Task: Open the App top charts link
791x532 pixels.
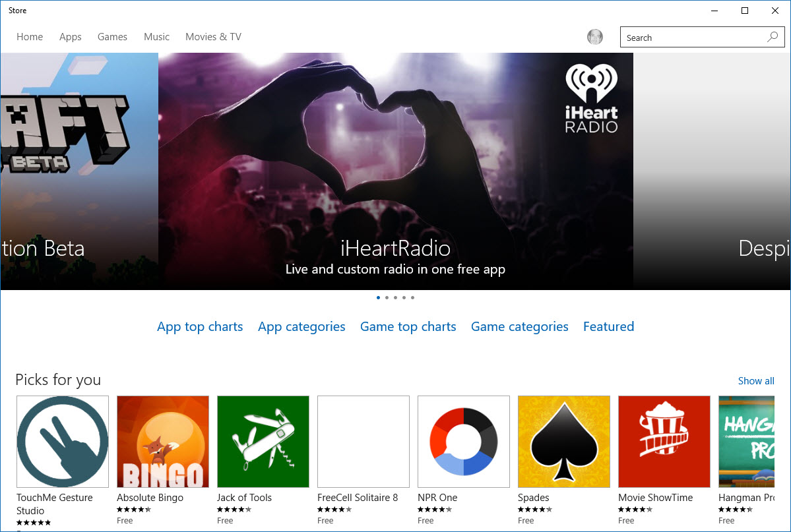Action: click(200, 326)
